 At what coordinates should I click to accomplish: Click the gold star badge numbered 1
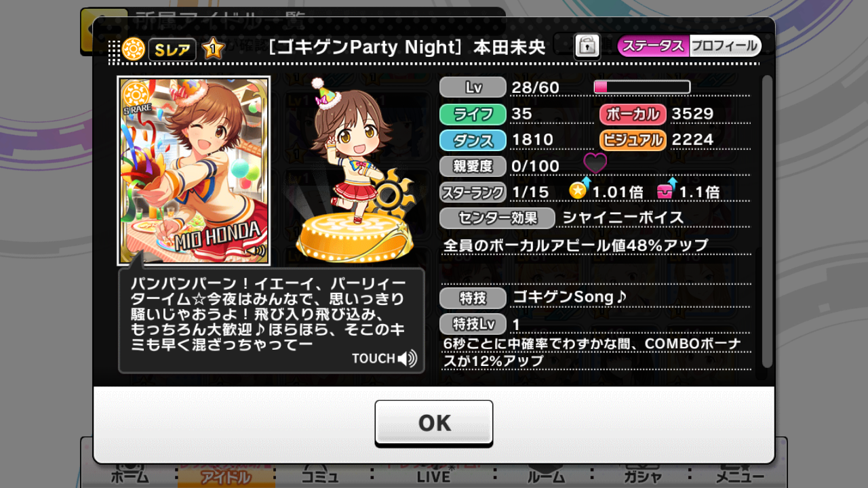tap(213, 49)
